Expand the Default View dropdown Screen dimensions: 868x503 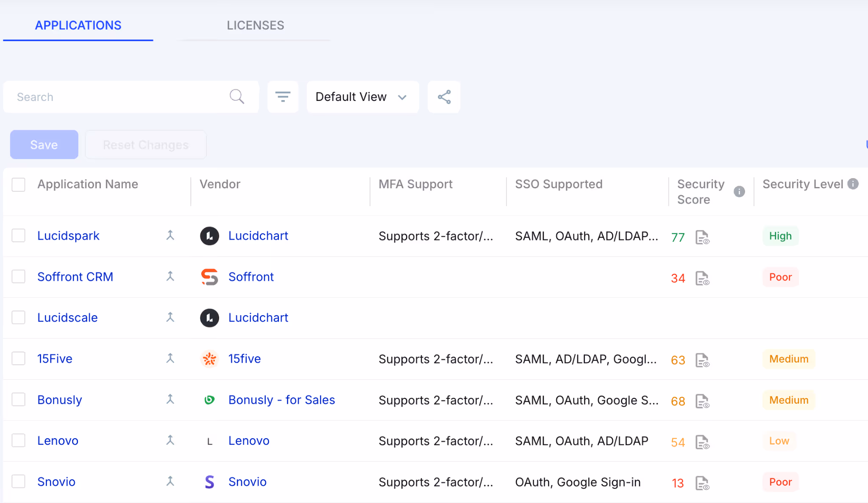tap(362, 97)
